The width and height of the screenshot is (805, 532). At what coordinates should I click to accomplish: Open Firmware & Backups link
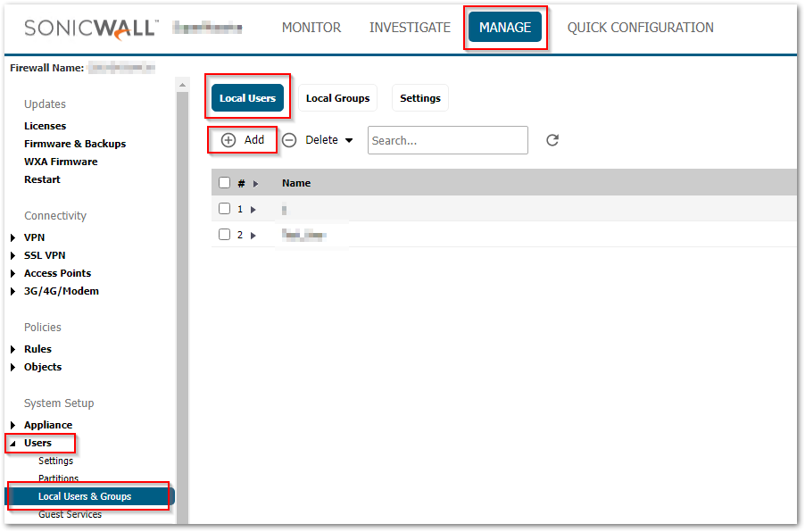pos(75,144)
